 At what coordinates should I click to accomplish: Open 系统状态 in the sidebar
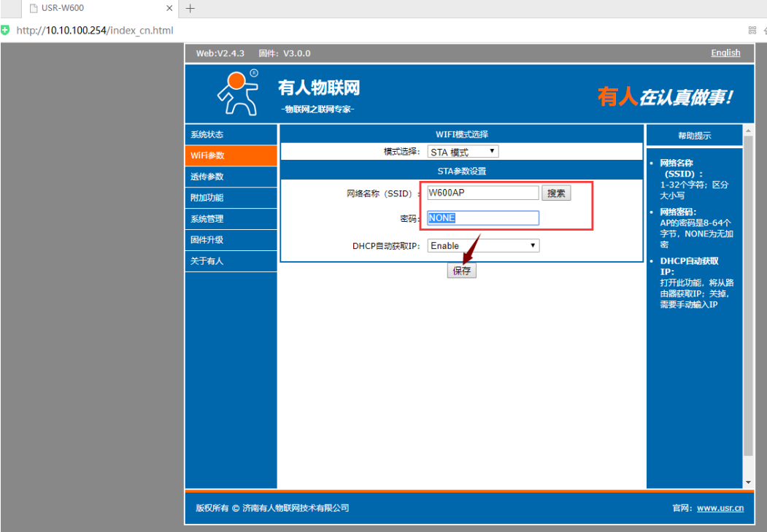tap(231, 135)
